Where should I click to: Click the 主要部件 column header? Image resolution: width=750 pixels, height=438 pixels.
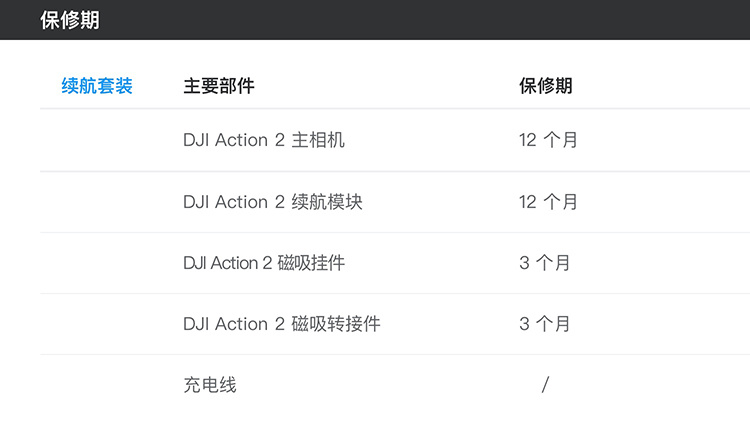[219, 86]
